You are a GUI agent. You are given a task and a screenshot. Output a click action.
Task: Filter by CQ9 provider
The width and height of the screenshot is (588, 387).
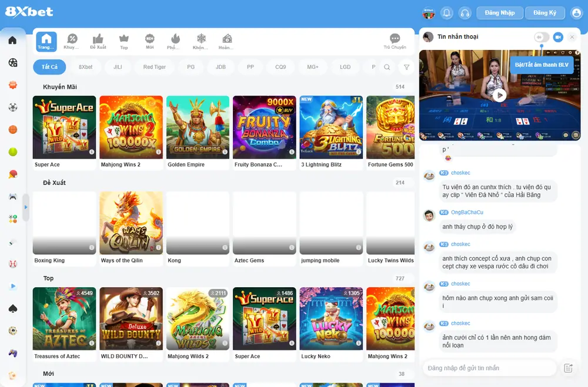coord(280,67)
